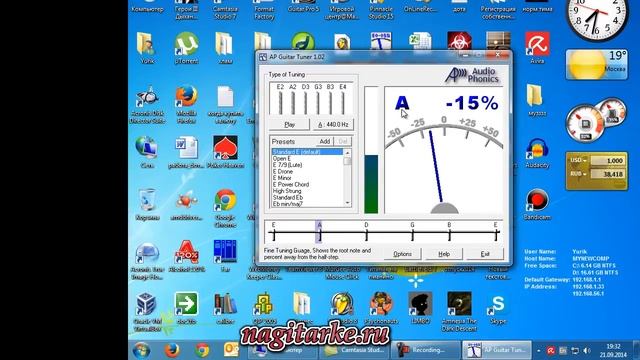The width and height of the screenshot is (640, 360).
Task: Open the green arrow shortcut next to VirtualBox
Action: coord(187,304)
